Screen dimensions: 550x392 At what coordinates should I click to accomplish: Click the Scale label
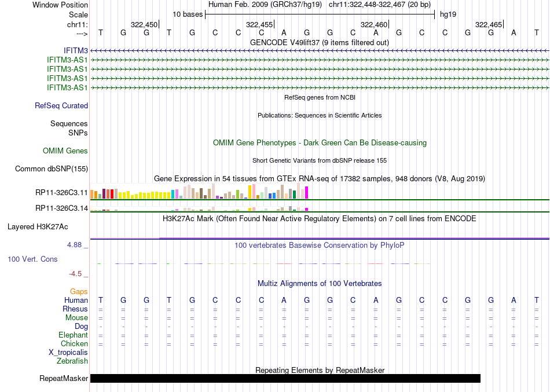tap(78, 14)
